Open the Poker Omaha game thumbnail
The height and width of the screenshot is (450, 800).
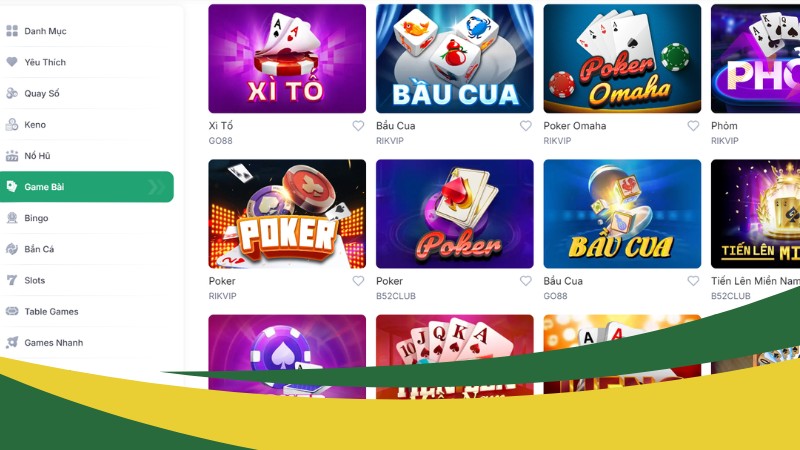point(622,59)
